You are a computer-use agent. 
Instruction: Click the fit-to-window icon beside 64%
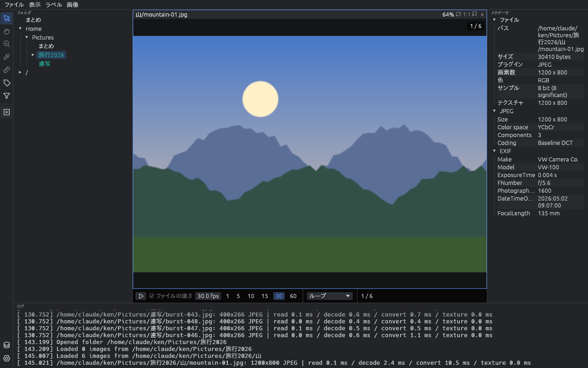(458, 14)
